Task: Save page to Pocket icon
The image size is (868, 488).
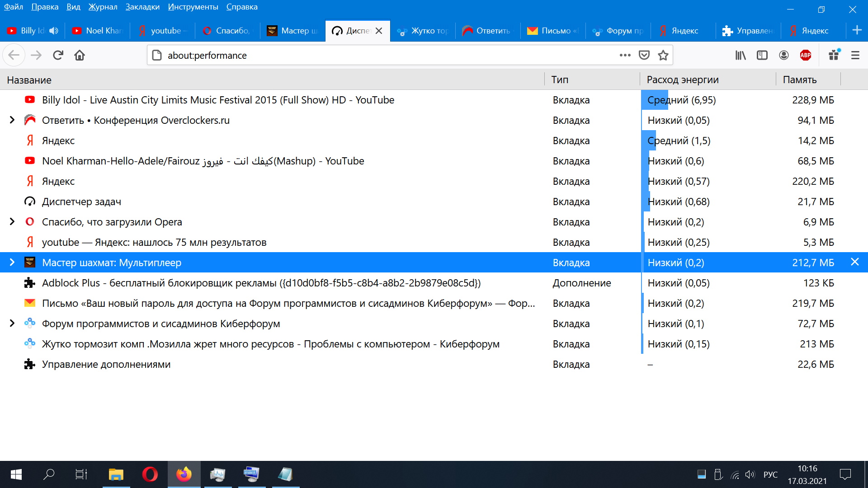Action: pyautogui.click(x=644, y=55)
